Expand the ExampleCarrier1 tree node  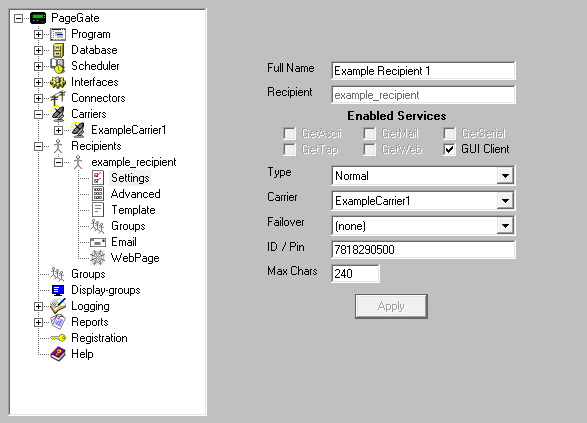(x=58, y=130)
